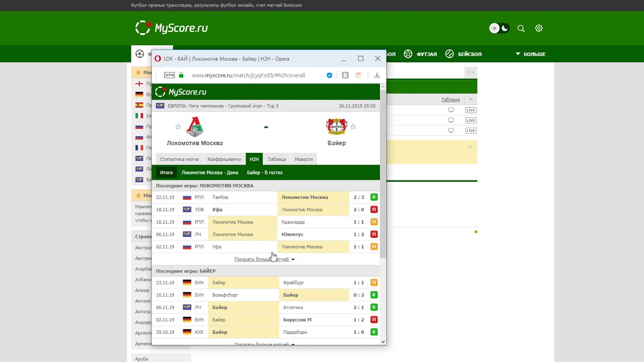
Task: Close the yellow notification banner
Action: [x=470, y=147]
